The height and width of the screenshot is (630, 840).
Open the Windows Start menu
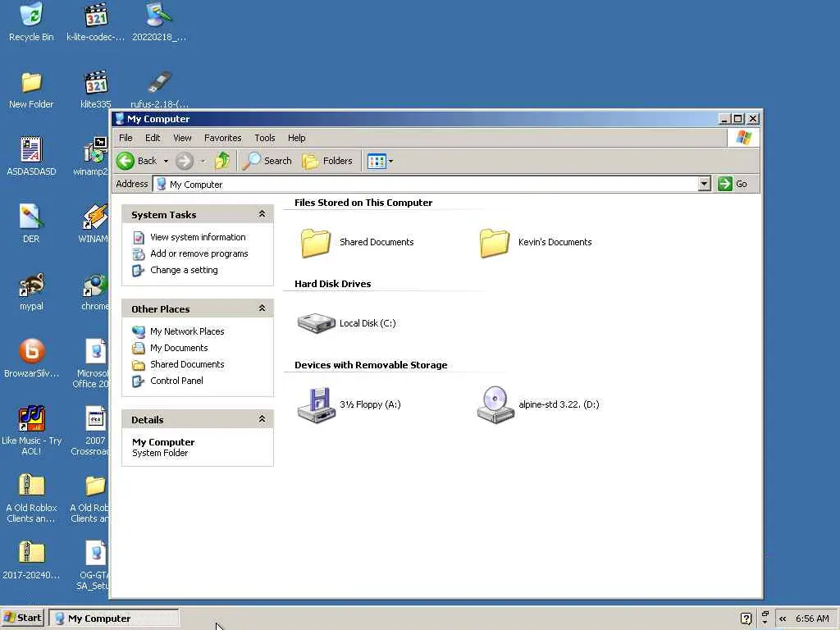pos(22,618)
